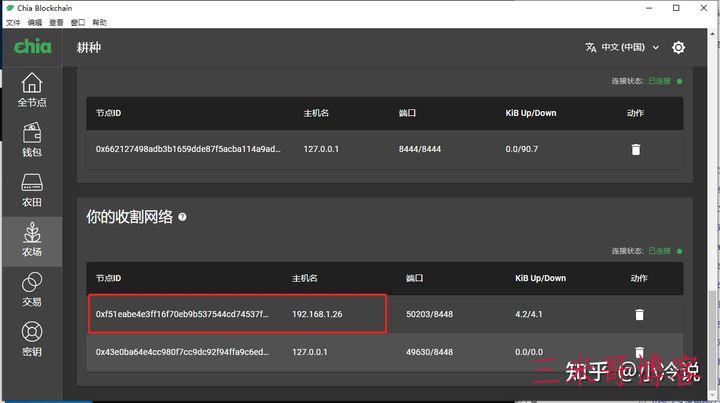Maximize the Chia Blockchain window
Screen dimensions: 720x403
pyautogui.click(x=676, y=8)
